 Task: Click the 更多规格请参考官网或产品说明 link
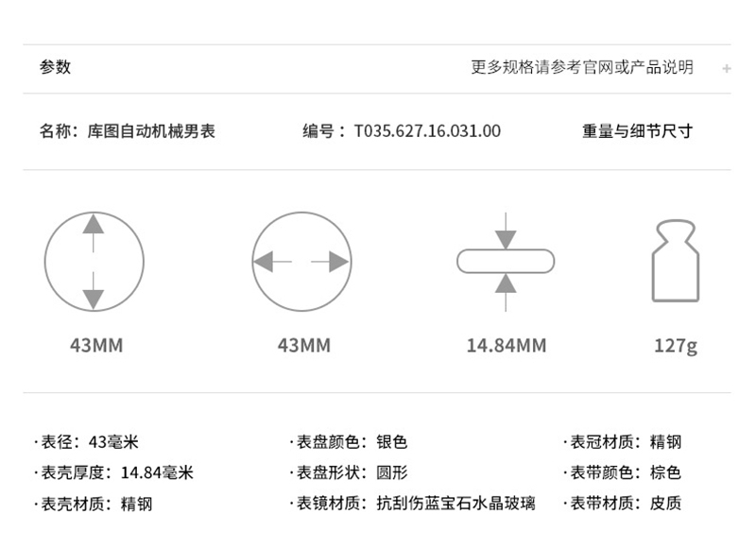[x=582, y=67]
